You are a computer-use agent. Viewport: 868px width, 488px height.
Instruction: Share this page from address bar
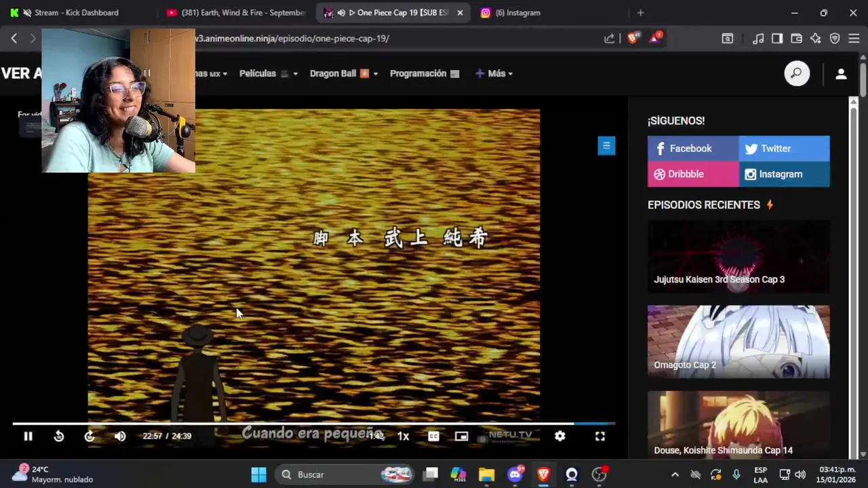click(609, 39)
